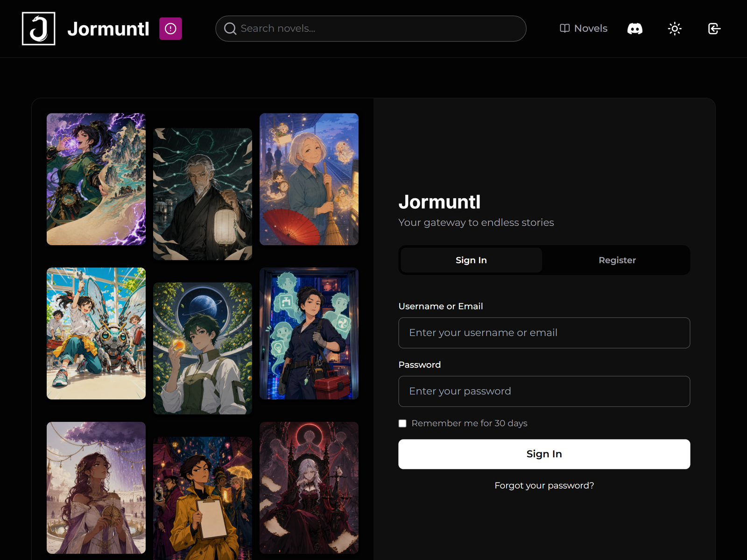Click the search magnifier icon
This screenshot has height=560, width=747.
(230, 28)
